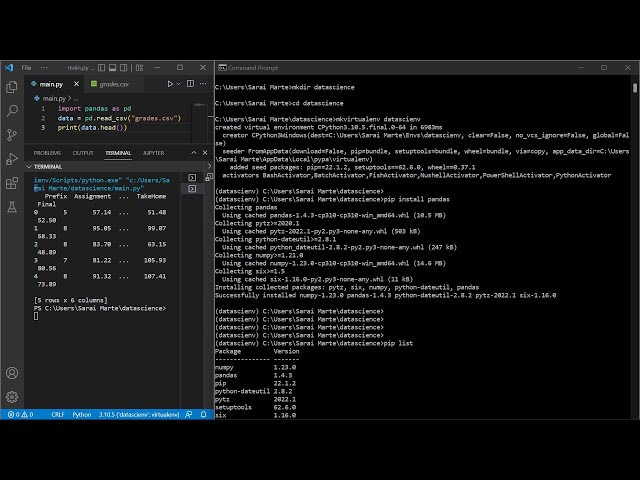This screenshot has width=640, height=480.
Task: Change the Python language mode
Action: [x=82, y=415]
